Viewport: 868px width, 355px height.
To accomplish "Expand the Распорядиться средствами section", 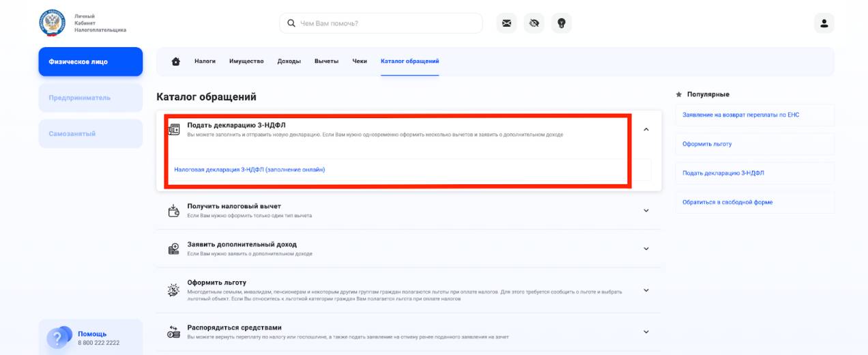I will (646, 332).
